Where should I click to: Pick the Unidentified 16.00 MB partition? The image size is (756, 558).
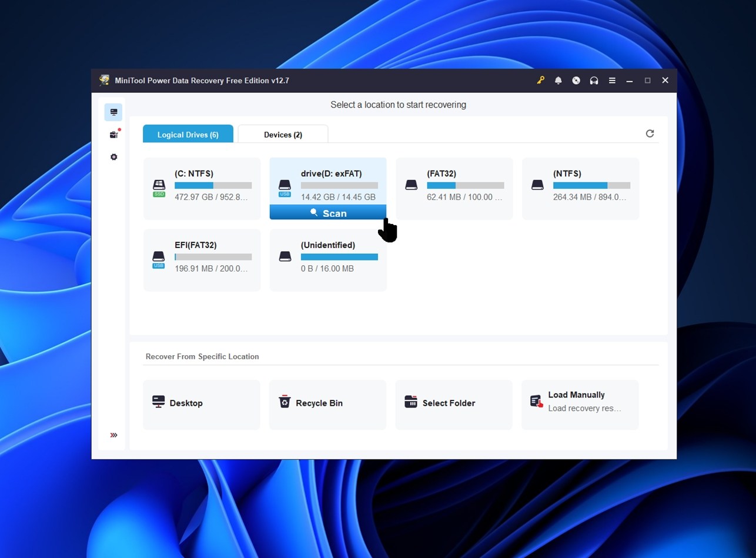tap(327, 260)
